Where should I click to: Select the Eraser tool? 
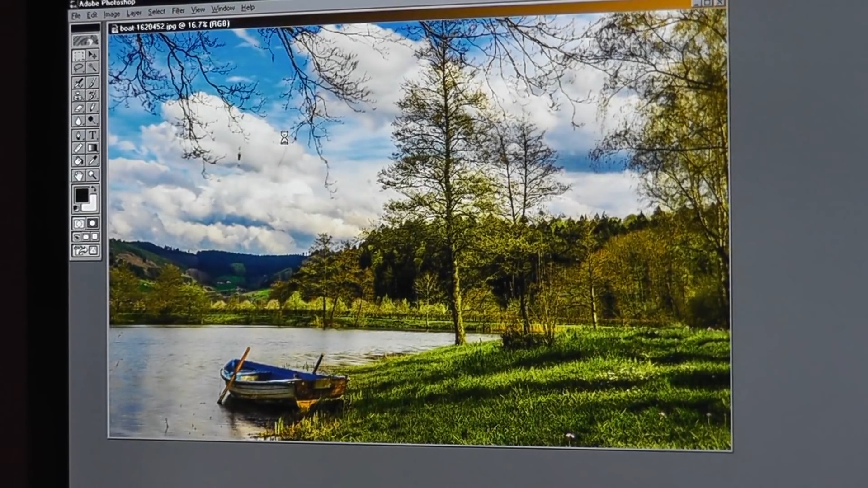point(79,108)
